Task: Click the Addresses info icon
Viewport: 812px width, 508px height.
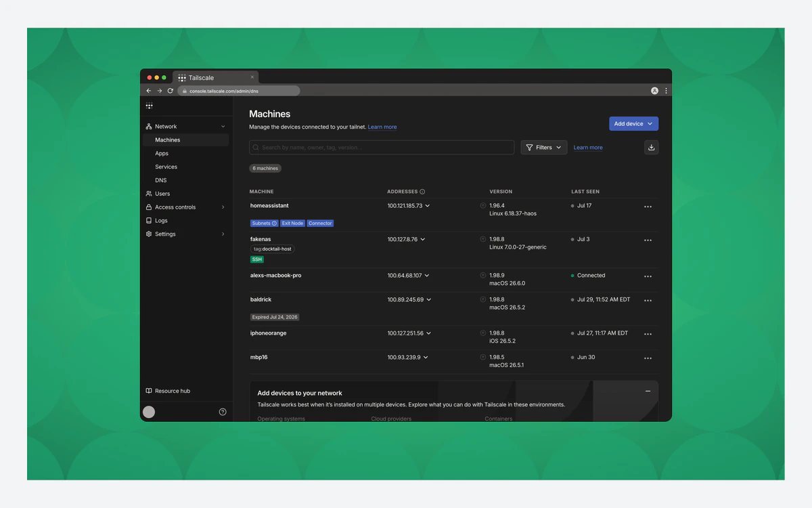Action: point(422,192)
